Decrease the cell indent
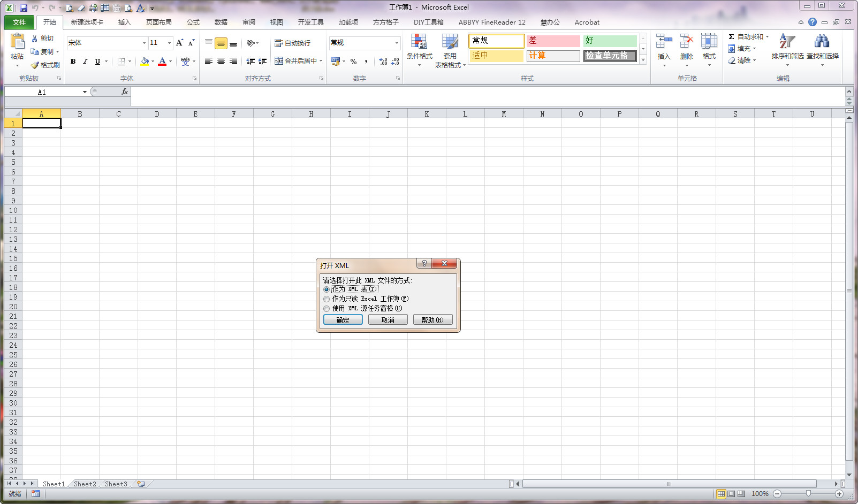This screenshot has height=504, width=858. 250,61
